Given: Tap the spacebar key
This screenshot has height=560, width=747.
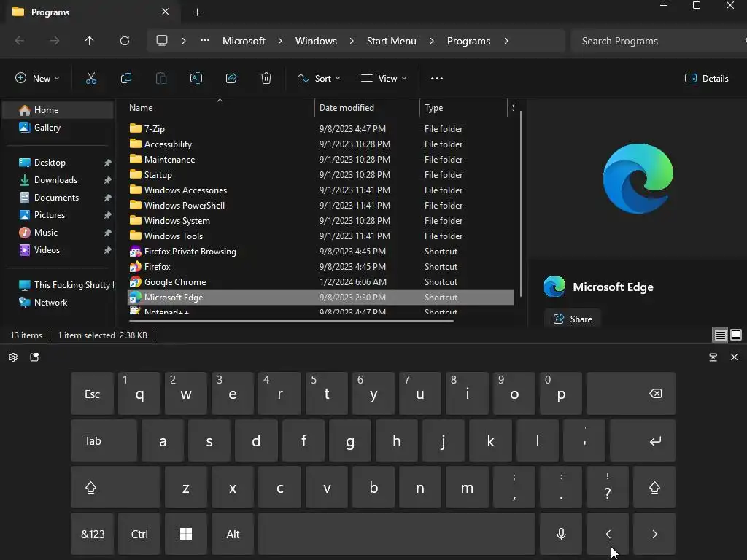Looking at the screenshot, I should [x=397, y=534].
